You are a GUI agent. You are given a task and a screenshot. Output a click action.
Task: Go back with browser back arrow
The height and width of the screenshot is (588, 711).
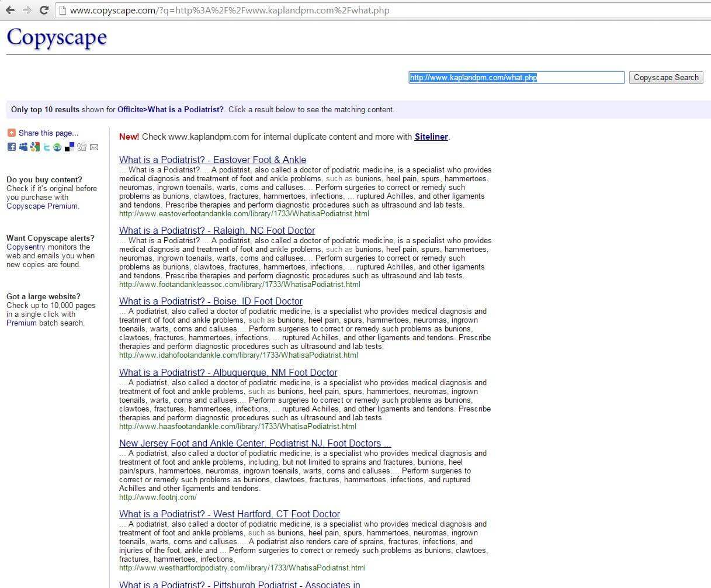click(10, 10)
